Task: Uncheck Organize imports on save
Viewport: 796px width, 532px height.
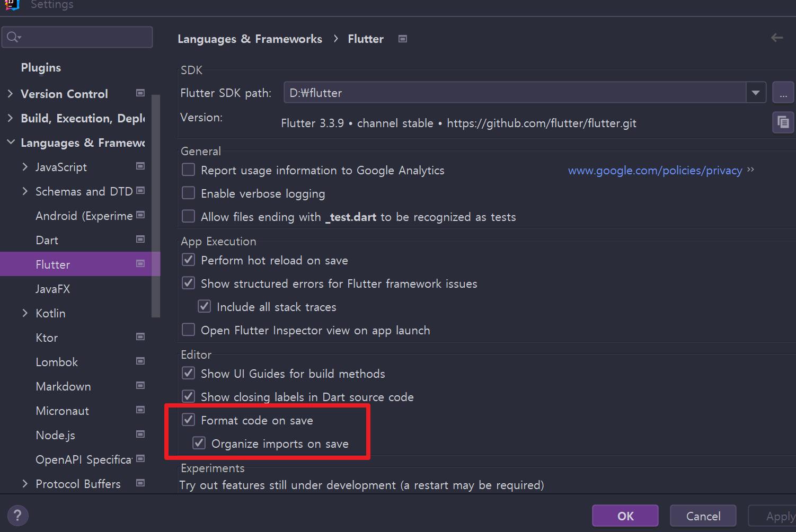Action: [x=199, y=443]
